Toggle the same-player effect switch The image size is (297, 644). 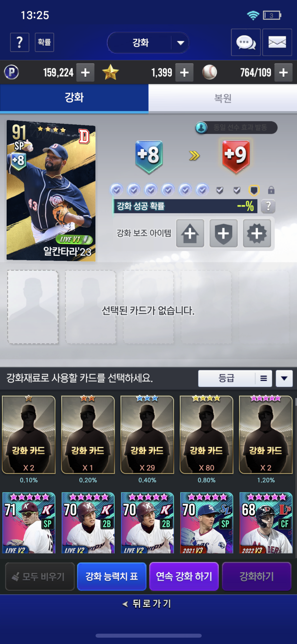[236, 128]
